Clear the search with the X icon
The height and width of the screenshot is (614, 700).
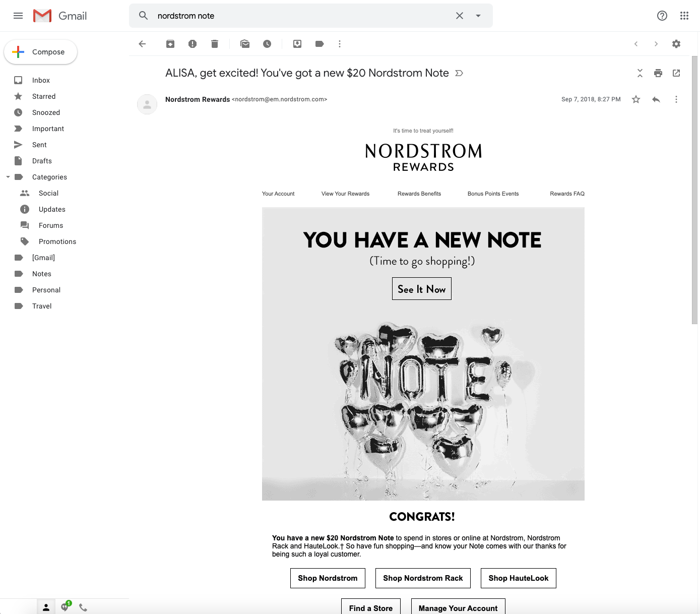pyautogui.click(x=460, y=16)
